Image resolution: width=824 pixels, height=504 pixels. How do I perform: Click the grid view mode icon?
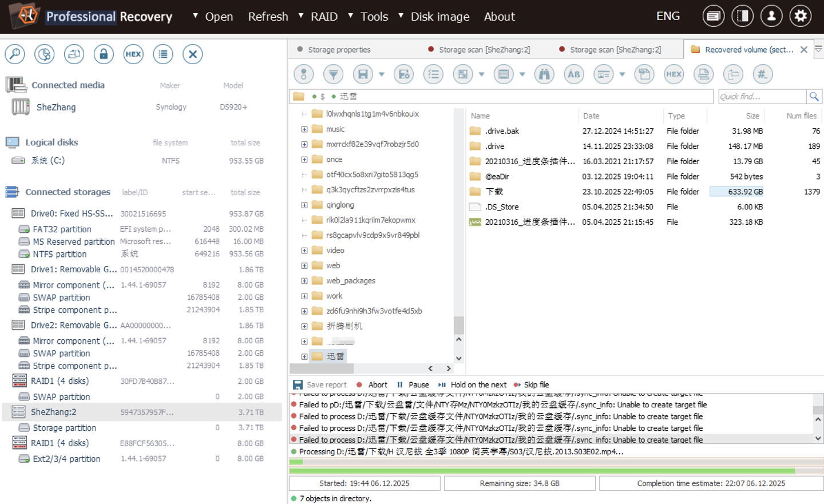[463, 74]
